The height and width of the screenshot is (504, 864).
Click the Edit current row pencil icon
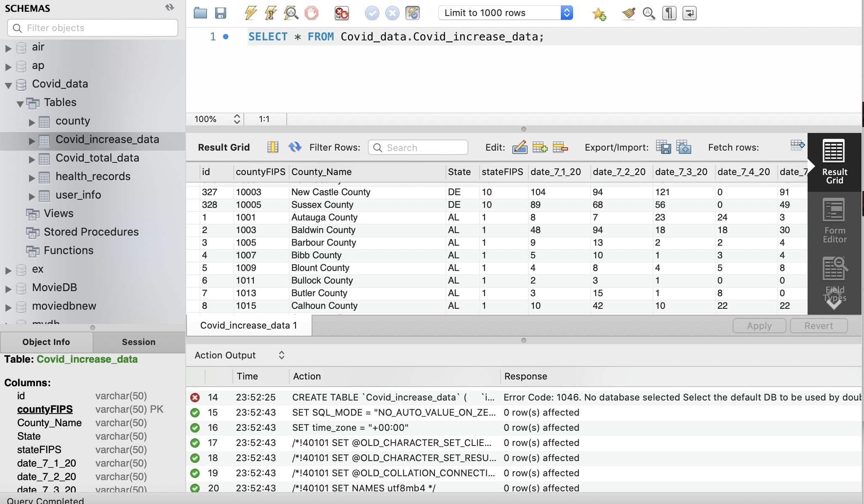(x=520, y=147)
